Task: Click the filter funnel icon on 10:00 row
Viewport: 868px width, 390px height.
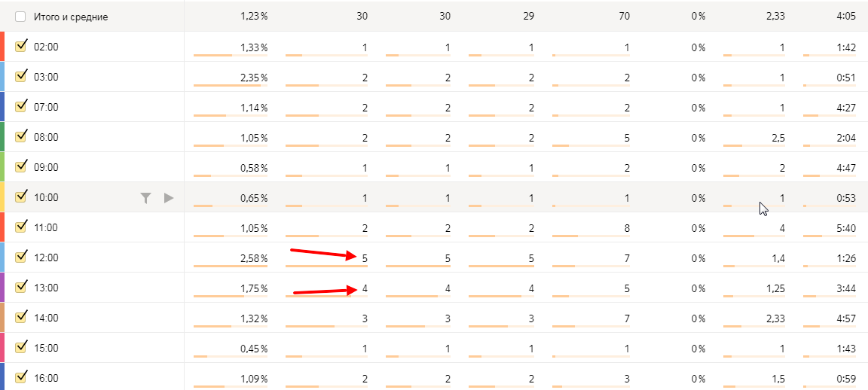Action: tap(145, 198)
